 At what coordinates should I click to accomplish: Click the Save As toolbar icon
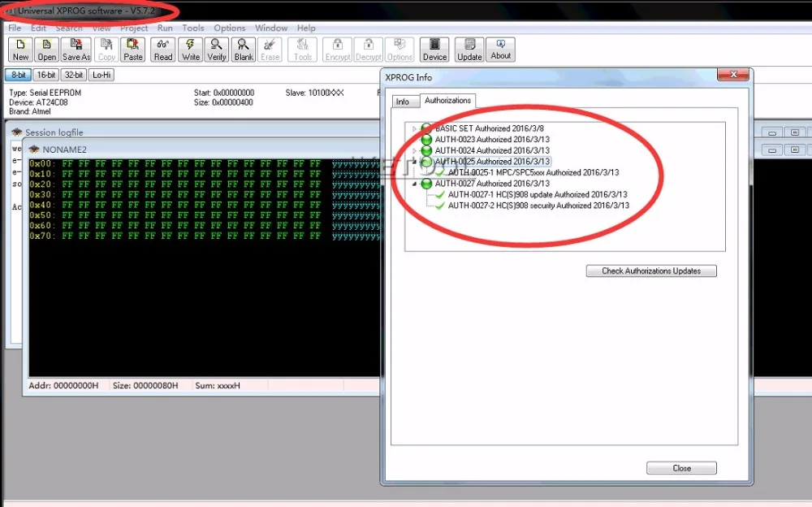click(x=76, y=50)
